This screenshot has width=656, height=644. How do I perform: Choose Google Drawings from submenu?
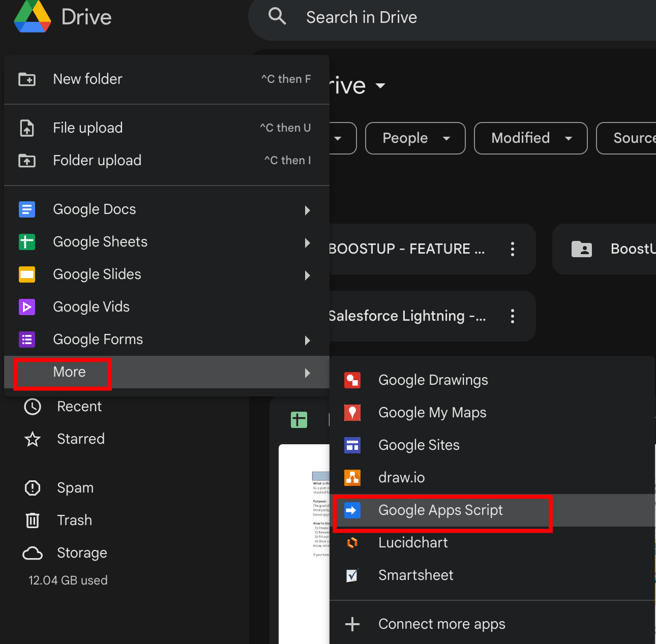point(492,380)
